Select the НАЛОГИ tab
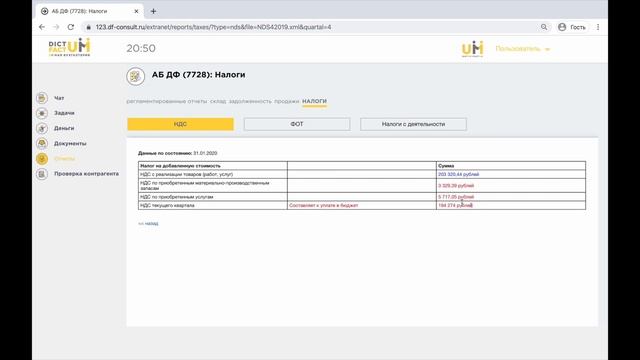The height and width of the screenshot is (360, 640). point(314,101)
